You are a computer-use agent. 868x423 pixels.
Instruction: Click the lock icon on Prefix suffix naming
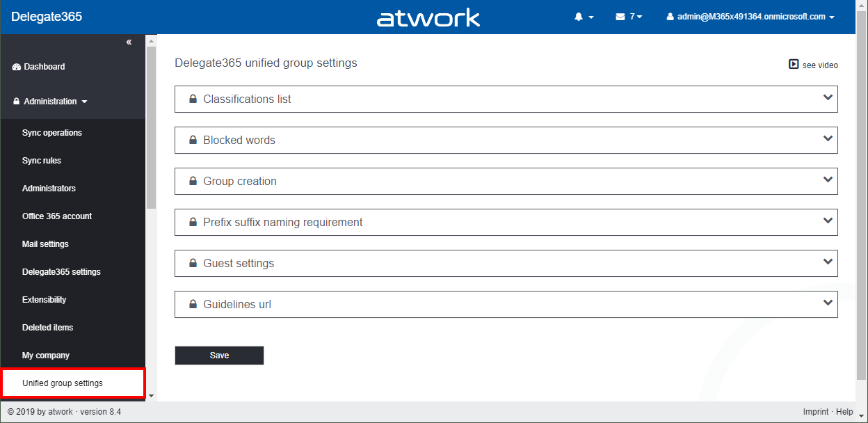(193, 222)
